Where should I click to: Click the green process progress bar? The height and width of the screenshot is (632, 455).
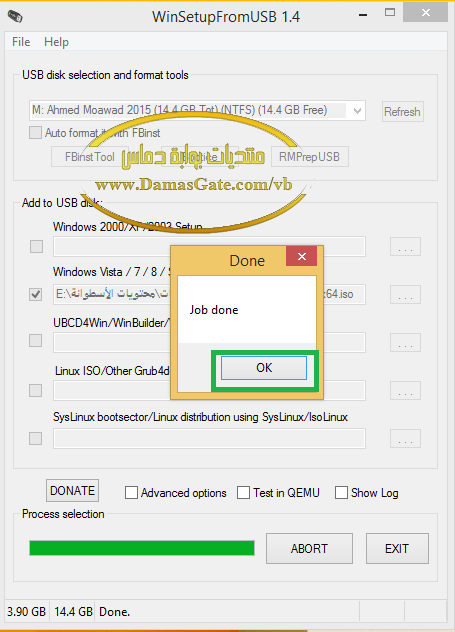(142, 548)
